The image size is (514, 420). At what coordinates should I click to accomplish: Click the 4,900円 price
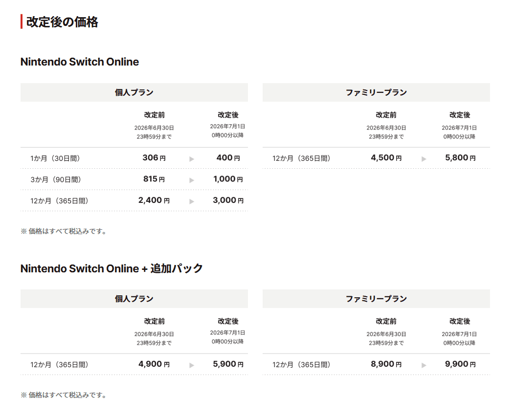click(x=154, y=364)
